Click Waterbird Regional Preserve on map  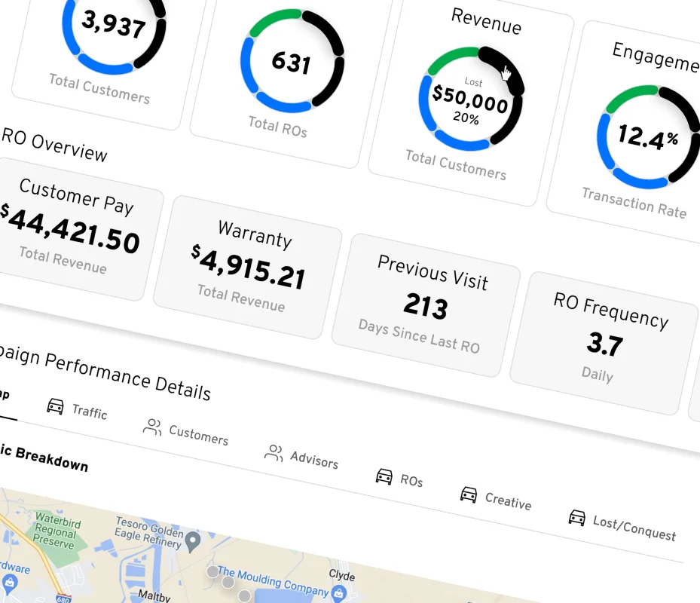(57, 531)
